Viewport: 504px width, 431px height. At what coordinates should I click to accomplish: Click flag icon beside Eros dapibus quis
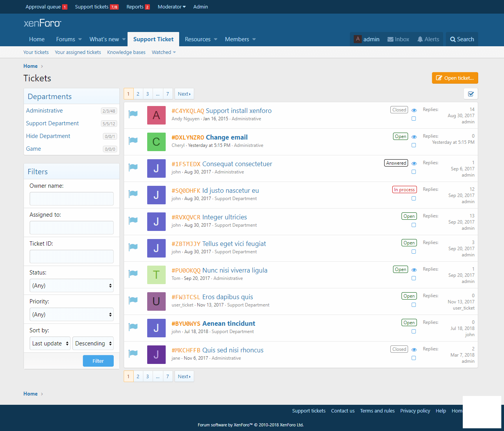click(133, 300)
